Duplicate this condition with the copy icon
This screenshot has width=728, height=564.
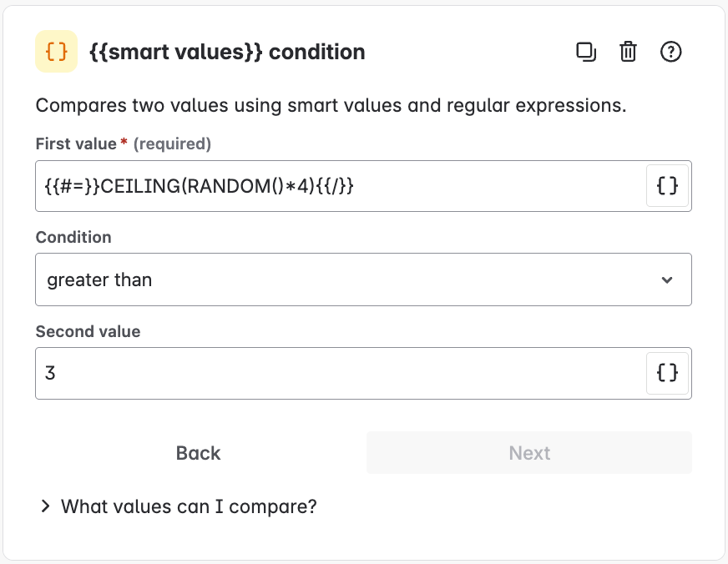click(x=586, y=52)
